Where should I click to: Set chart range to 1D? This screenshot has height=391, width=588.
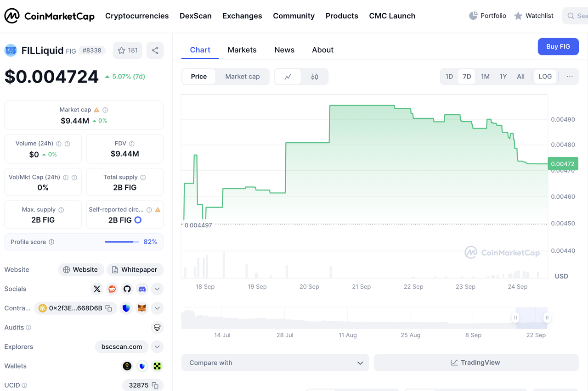(x=449, y=77)
